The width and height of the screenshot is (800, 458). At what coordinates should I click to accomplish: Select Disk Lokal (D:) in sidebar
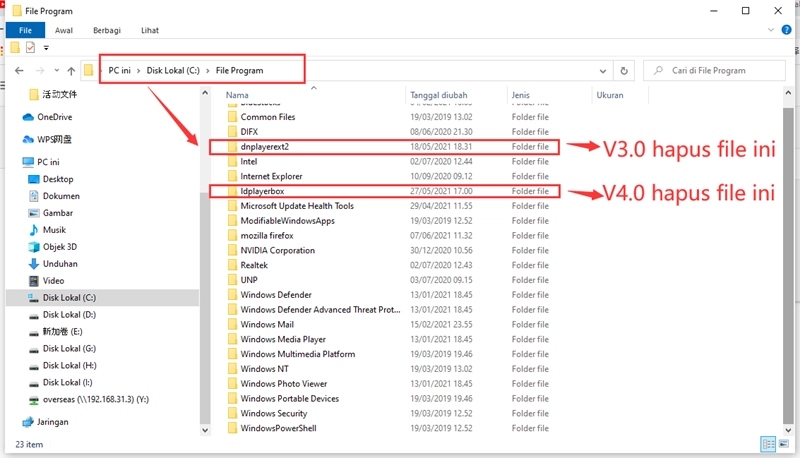click(x=62, y=315)
